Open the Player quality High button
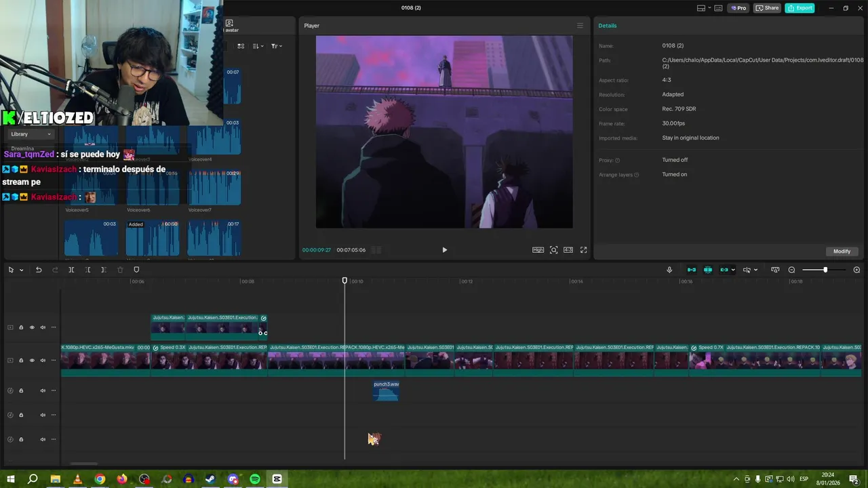 pyautogui.click(x=538, y=250)
